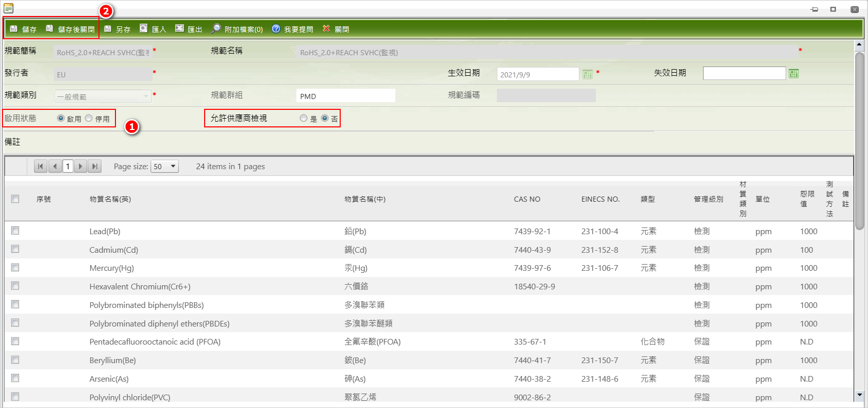Open calendar picker for 失效日期
This screenshot has width=868, height=408.
click(x=794, y=74)
